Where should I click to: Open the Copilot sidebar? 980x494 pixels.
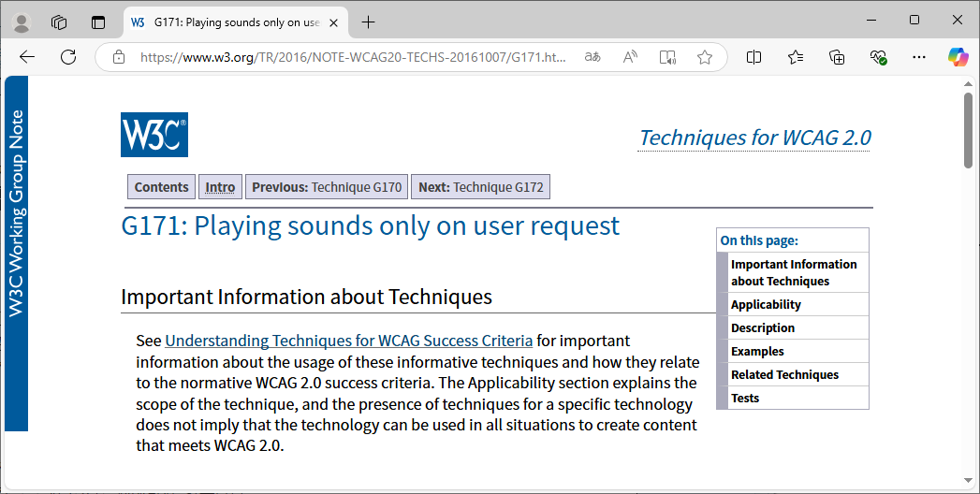tap(958, 57)
